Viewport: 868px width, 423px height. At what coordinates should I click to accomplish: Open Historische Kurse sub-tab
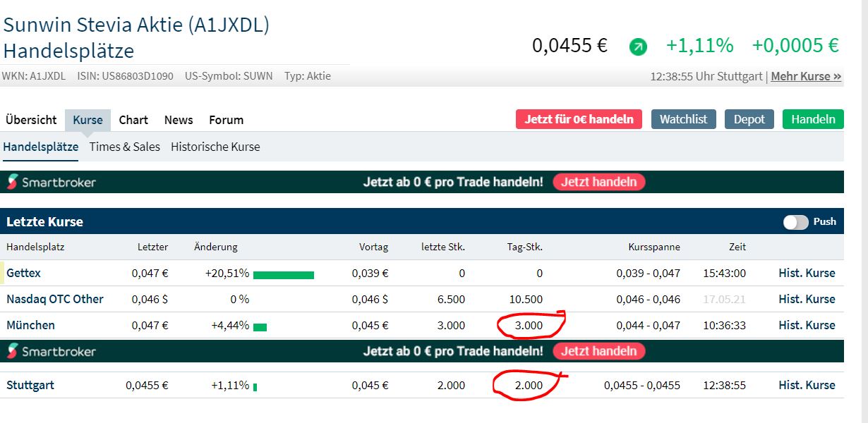[215, 147]
